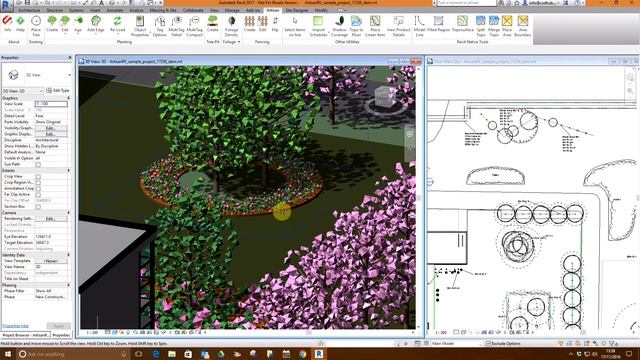Click Rendering Settings Edit button
Screen dimensions: 640x360
[x=51, y=219]
